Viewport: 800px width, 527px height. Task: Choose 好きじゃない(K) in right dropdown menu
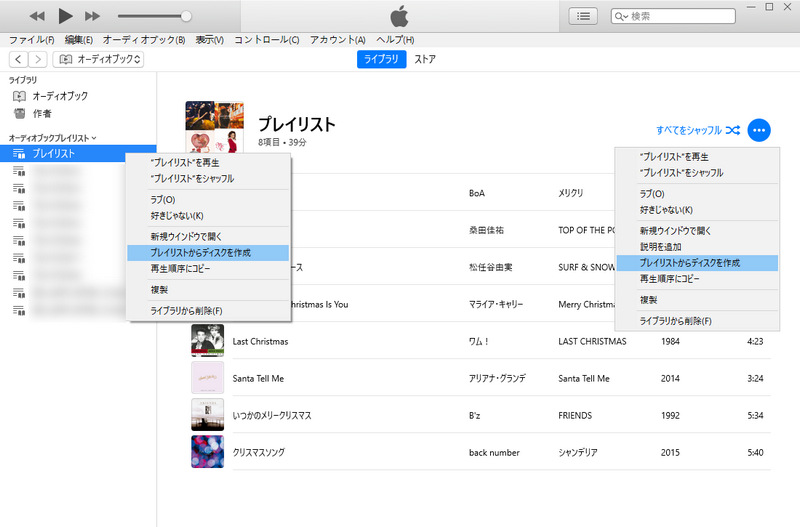(x=697, y=210)
